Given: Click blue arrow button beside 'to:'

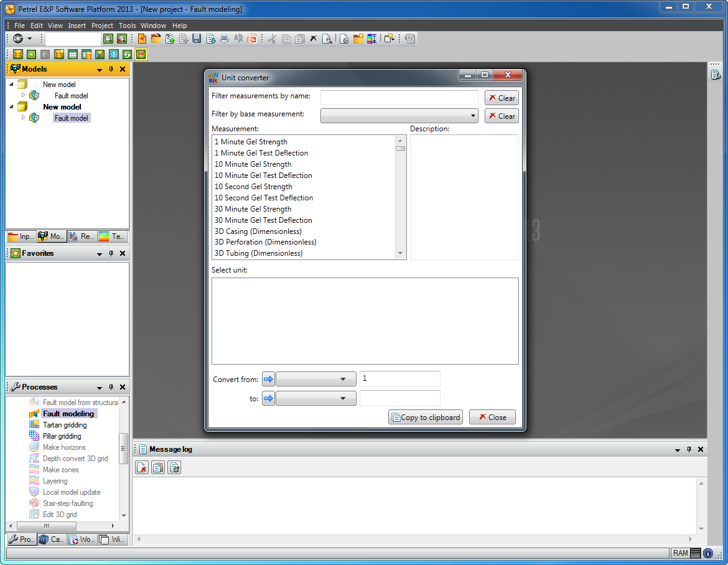Looking at the screenshot, I should [x=268, y=398].
